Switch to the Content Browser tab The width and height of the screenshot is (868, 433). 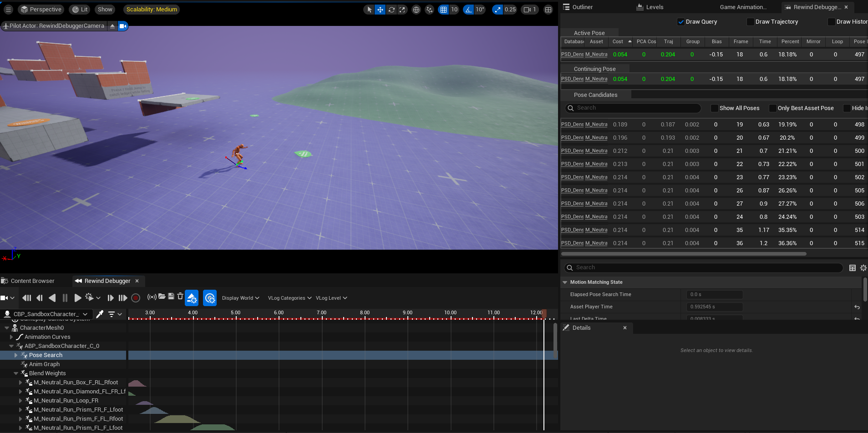pos(32,281)
